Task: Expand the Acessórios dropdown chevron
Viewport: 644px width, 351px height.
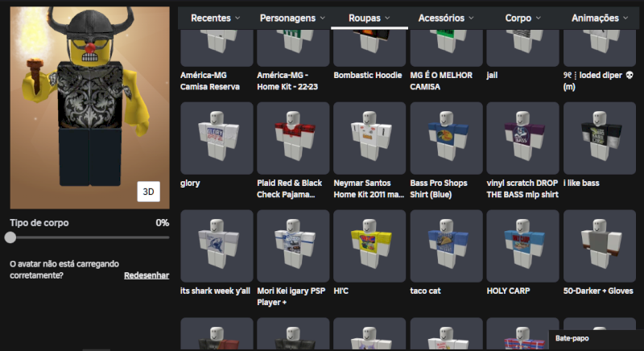Action: pos(471,18)
